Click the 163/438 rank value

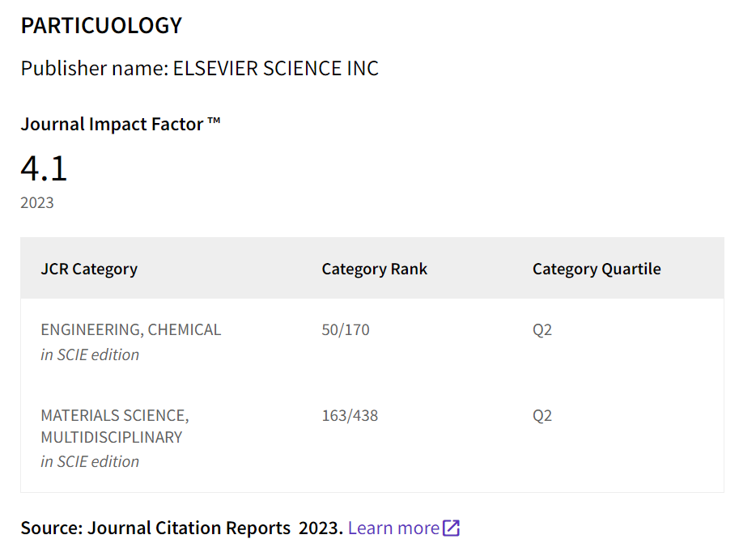tap(350, 416)
